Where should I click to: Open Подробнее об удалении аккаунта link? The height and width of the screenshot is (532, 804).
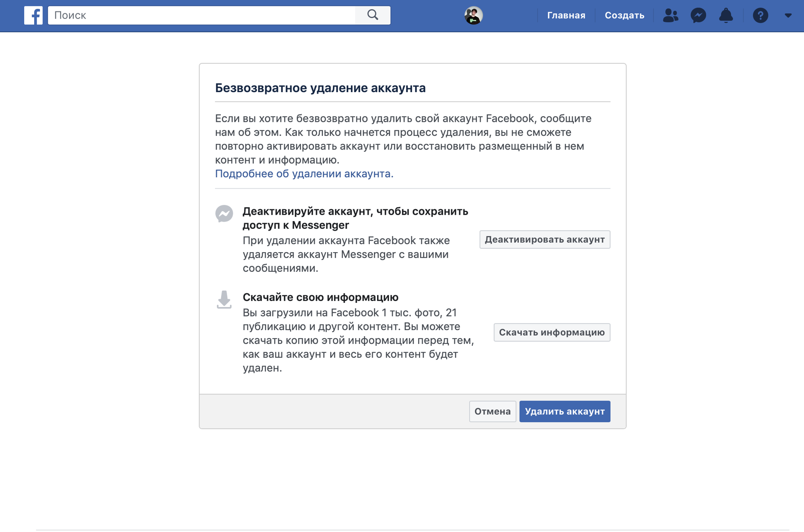304,173
